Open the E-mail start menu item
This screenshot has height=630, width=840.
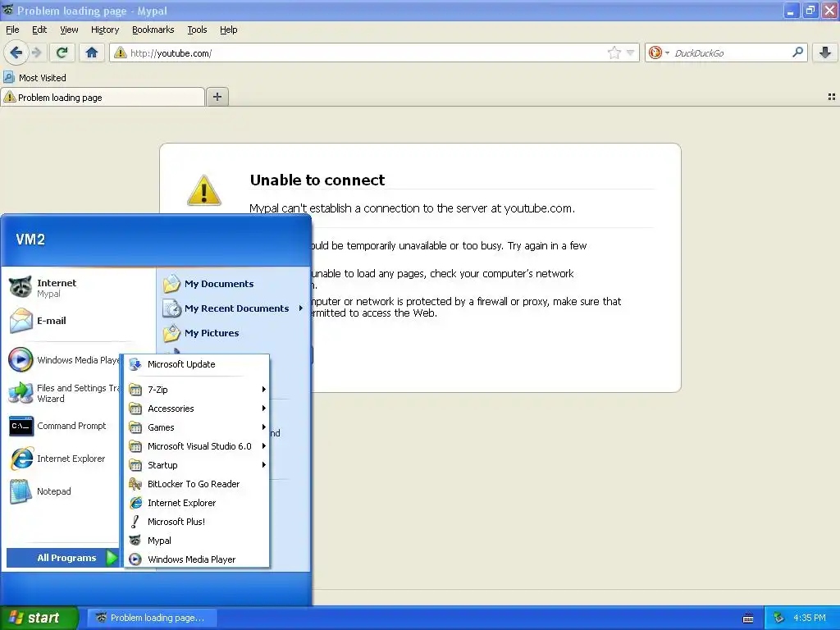click(78, 321)
